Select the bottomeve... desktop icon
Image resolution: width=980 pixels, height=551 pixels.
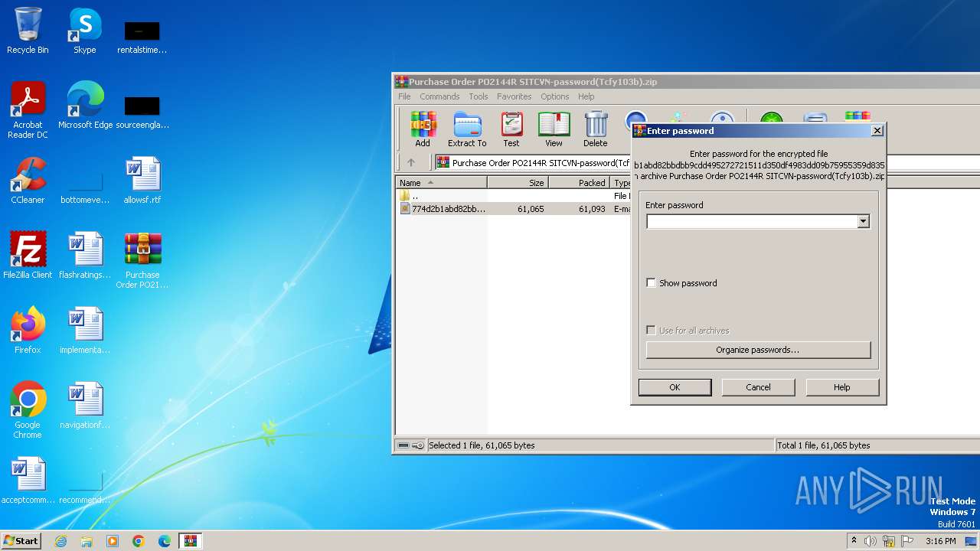pos(85,187)
